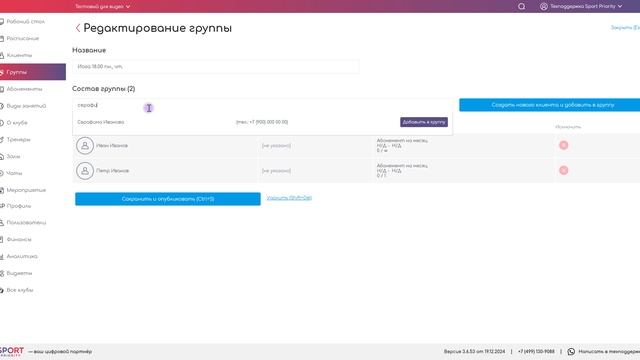The height and width of the screenshot is (360, 640).
Task: Select the Серафима Иванова search result
Action: 101,122
